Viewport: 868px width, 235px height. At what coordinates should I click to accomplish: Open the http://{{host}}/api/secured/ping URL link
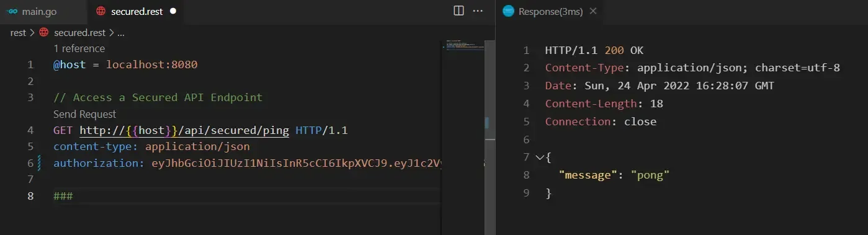coord(184,130)
